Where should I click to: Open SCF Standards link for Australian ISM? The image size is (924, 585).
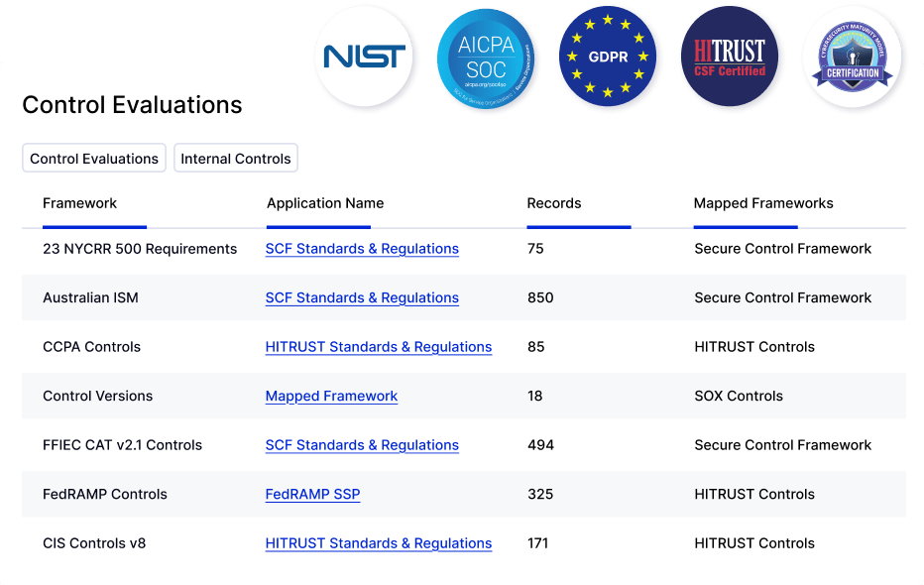pyautogui.click(x=362, y=297)
